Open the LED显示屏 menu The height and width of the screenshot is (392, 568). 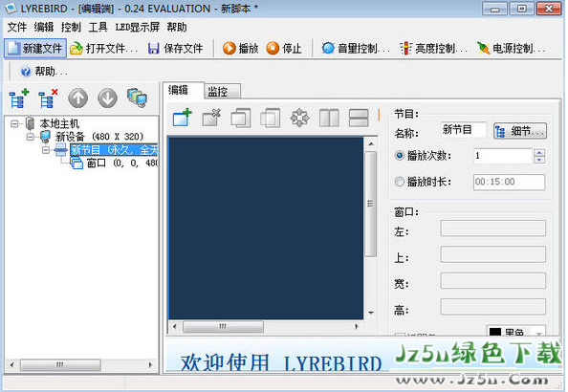[x=138, y=27]
